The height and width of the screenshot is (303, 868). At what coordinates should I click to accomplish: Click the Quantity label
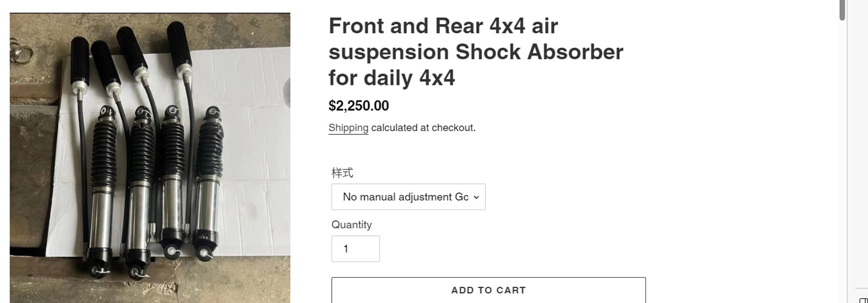pyautogui.click(x=351, y=225)
